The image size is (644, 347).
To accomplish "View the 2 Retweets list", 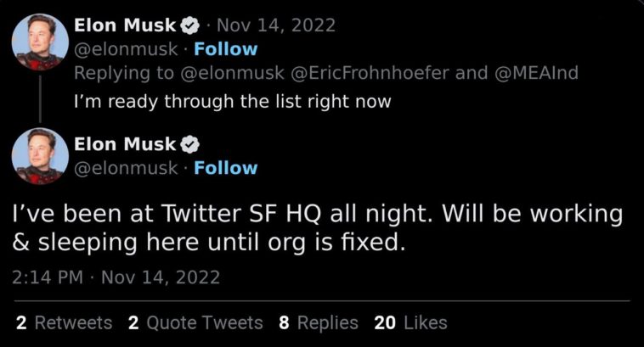I will pos(64,322).
